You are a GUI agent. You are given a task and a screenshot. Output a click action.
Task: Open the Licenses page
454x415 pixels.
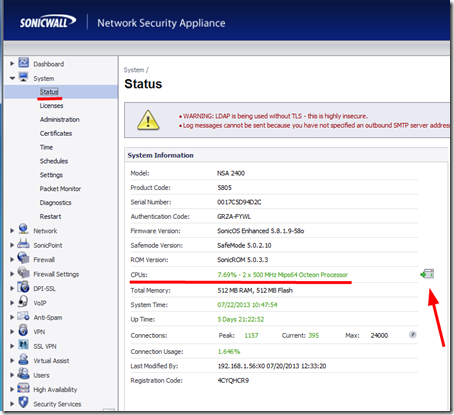click(51, 106)
